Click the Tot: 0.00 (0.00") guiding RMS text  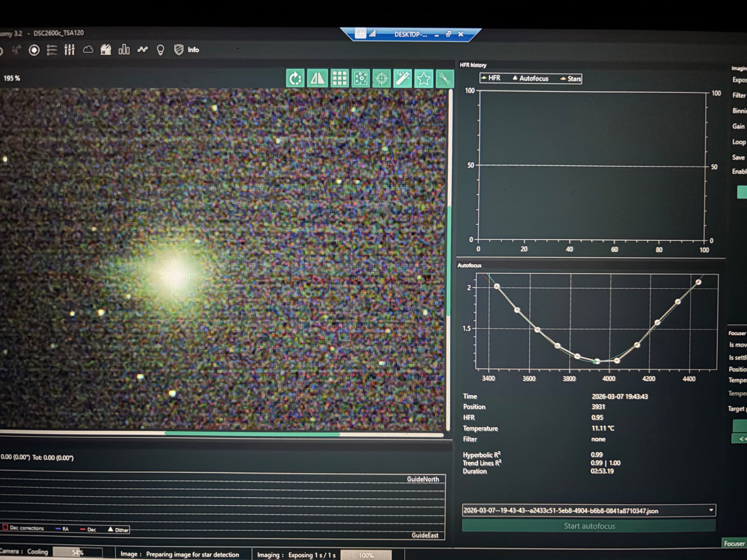(x=53, y=458)
